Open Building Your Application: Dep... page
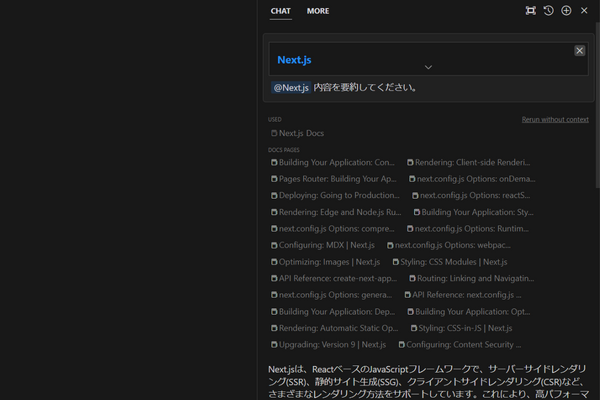 point(333,312)
